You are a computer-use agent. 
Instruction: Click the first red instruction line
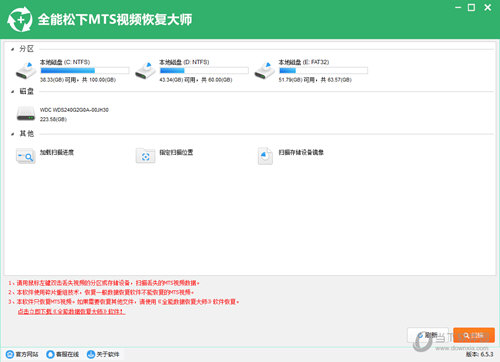click(104, 283)
